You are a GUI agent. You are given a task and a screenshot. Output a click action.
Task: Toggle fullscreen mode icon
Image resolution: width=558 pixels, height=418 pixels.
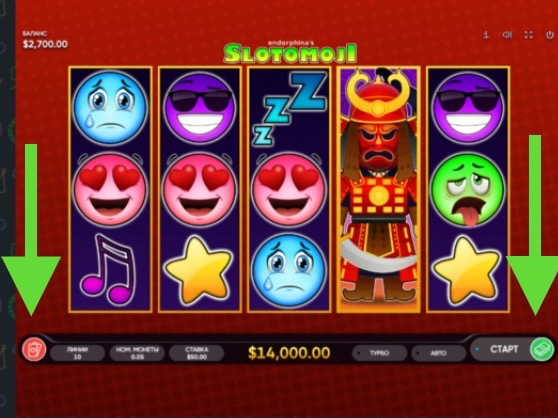tap(528, 35)
